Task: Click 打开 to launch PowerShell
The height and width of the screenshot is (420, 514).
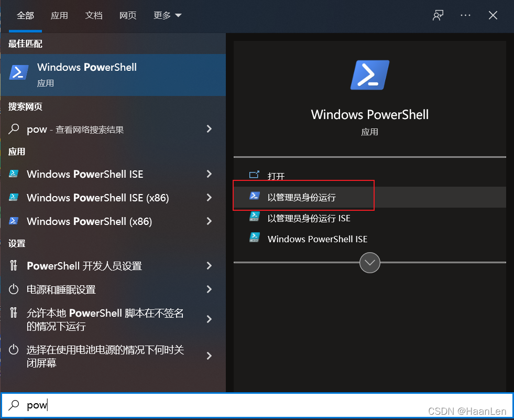Action: 276,176
